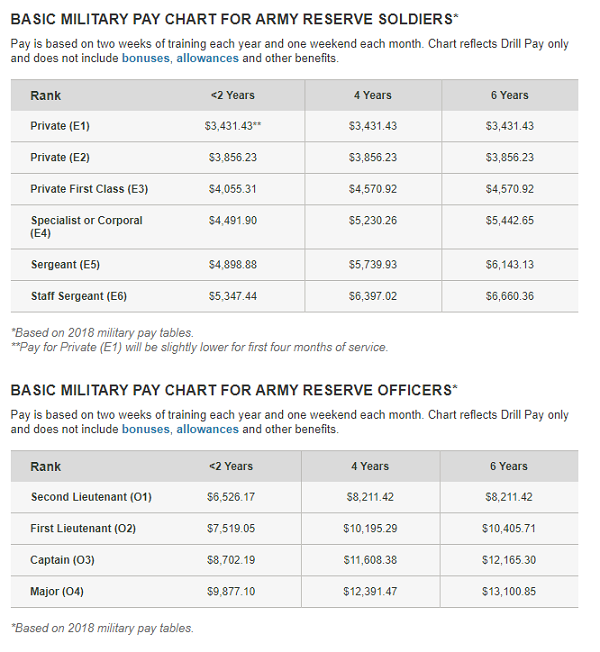This screenshot has width=600, height=652.
Task: Select Staff Sergeant (E6) pay at 6 years
Action: click(x=509, y=296)
